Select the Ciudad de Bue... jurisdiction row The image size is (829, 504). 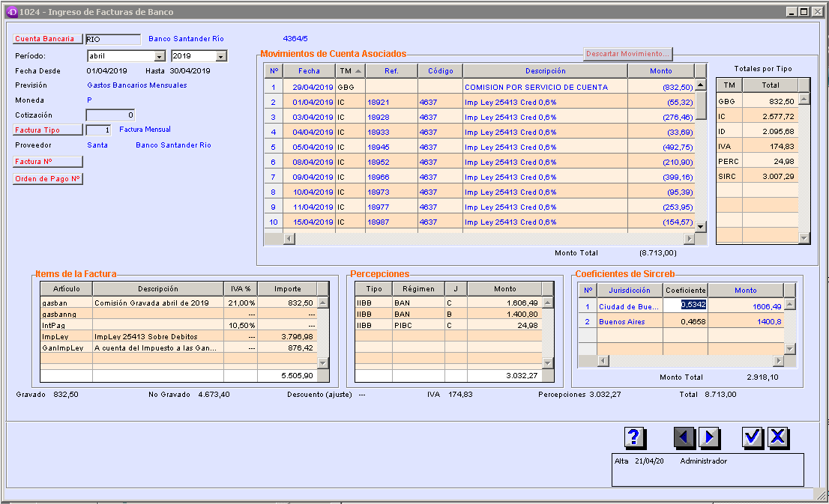(x=628, y=306)
